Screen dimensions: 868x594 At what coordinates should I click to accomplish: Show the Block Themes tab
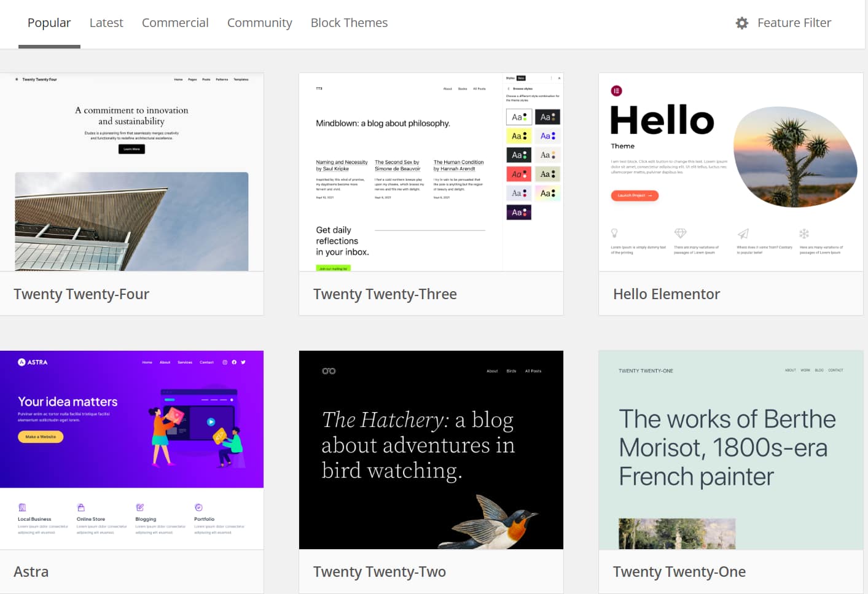(349, 23)
